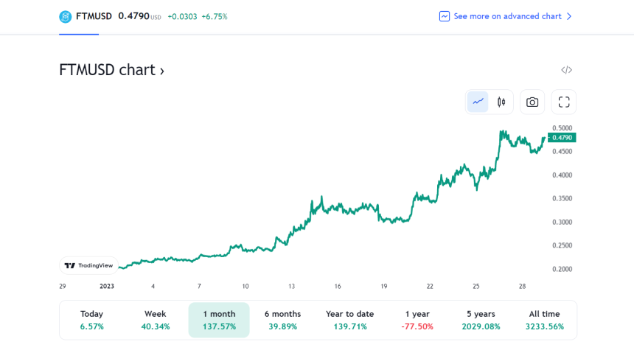This screenshot has width=634, height=364.
Task: Select the All time range
Action: (545, 320)
